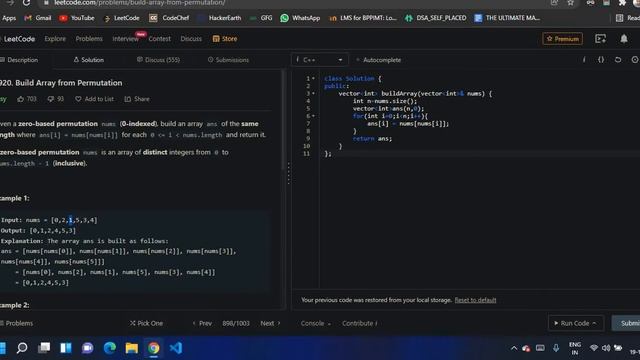
Task: Open the LMS for BPPIMT bookmark
Action: coord(362,18)
